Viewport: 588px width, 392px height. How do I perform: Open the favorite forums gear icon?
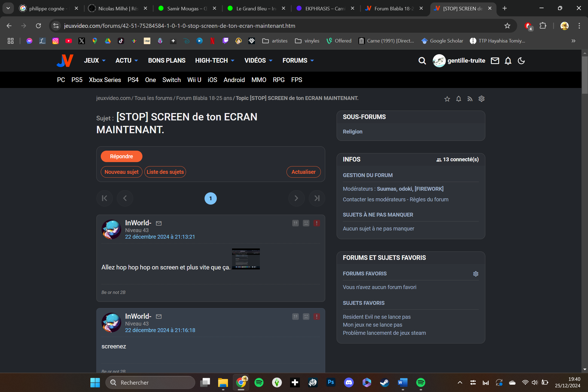[x=476, y=274]
